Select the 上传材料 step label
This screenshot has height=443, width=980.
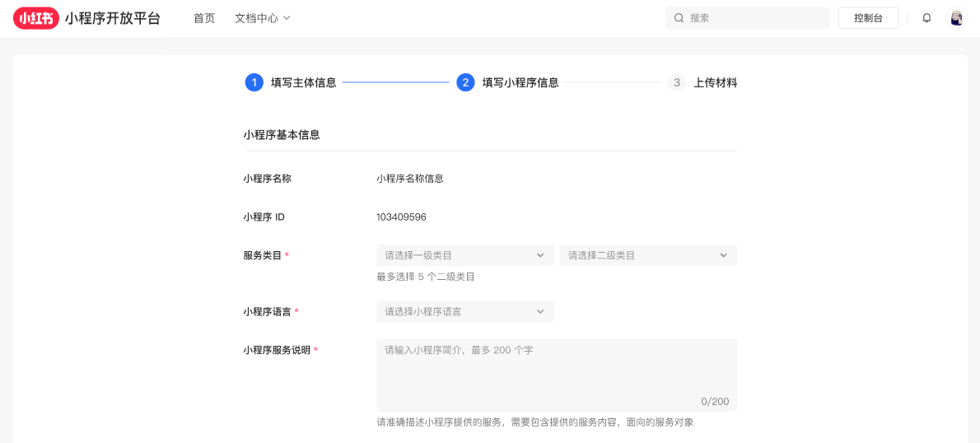[715, 82]
